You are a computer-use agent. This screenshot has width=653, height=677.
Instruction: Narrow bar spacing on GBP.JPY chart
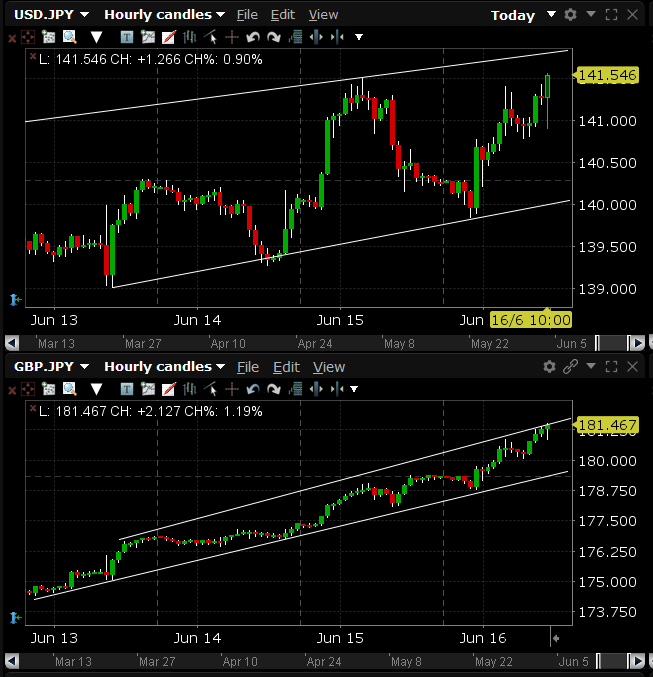coord(337,389)
